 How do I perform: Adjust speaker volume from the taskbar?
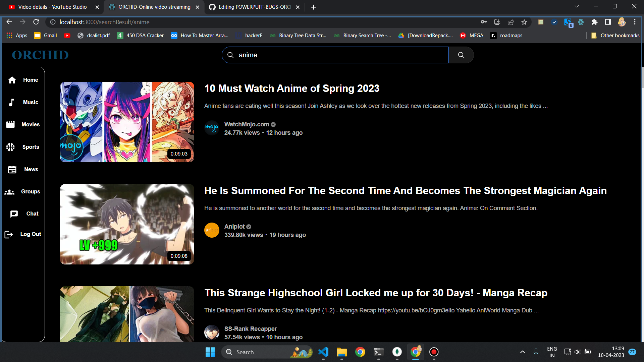coord(577,352)
